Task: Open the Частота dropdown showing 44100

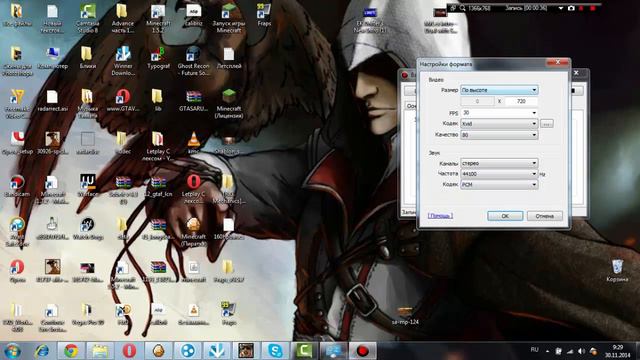Action: click(x=499, y=174)
